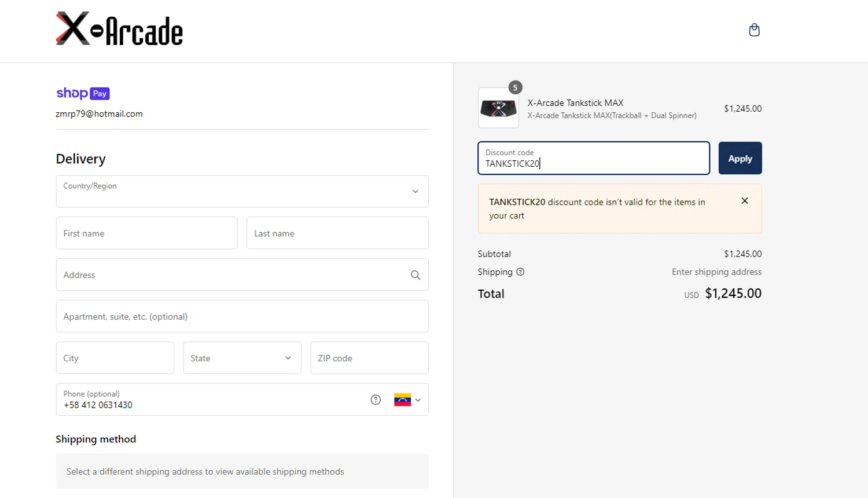Apply the discount code

click(740, 158)
